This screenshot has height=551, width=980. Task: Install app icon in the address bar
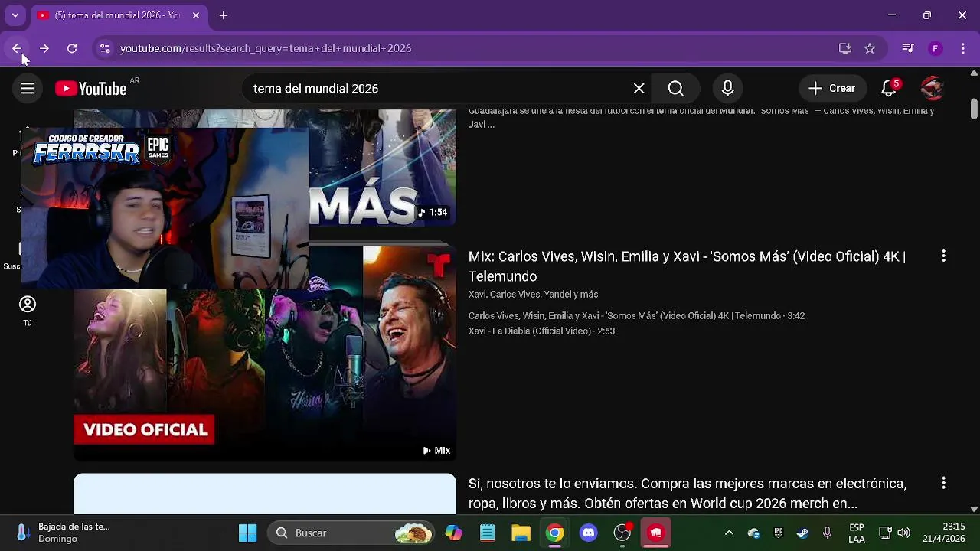(x=845, y=48)
